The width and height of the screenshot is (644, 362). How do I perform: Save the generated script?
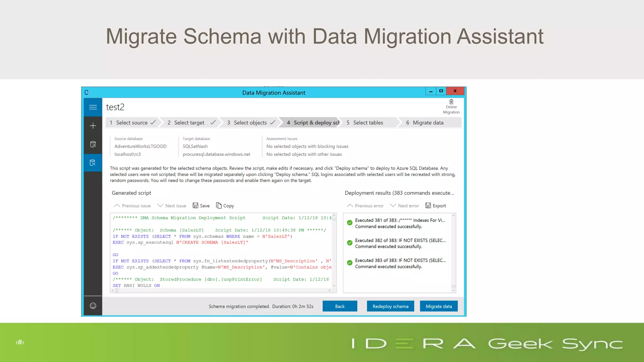(201, 206)
